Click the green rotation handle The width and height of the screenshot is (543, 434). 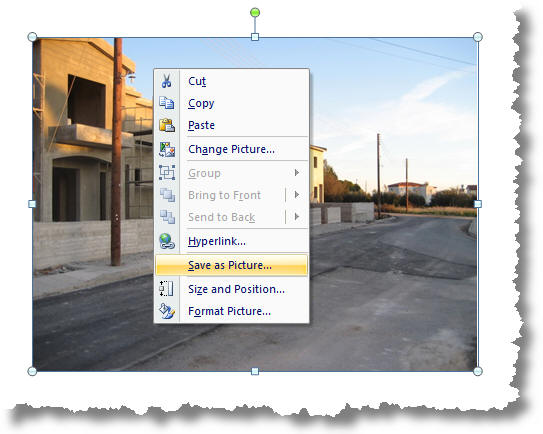coord(255,13)
